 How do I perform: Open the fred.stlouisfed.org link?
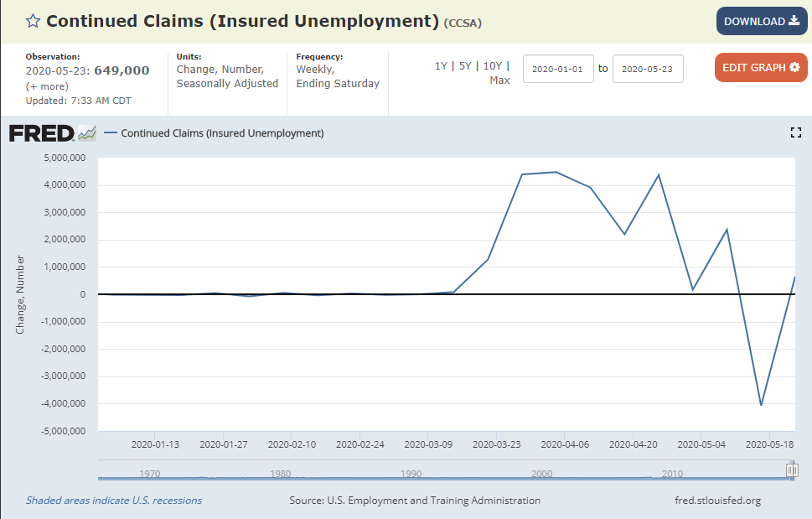pyautogui.click(x=718, y=501)
